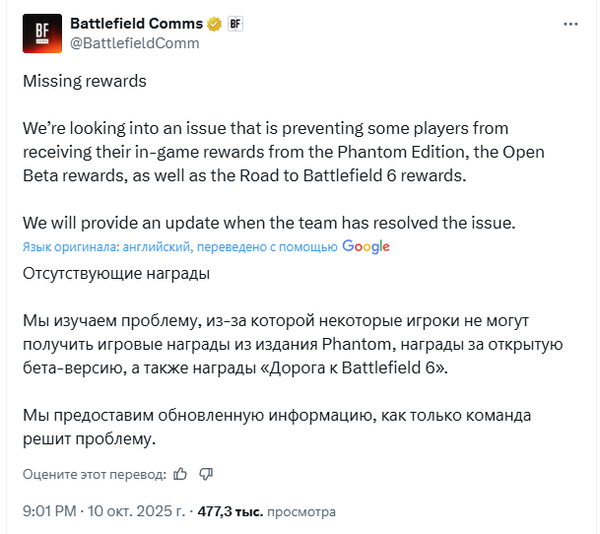Click the 'Оцените этот перевод:' label
This screenshot has height=534, width=600.
(94, 473)
